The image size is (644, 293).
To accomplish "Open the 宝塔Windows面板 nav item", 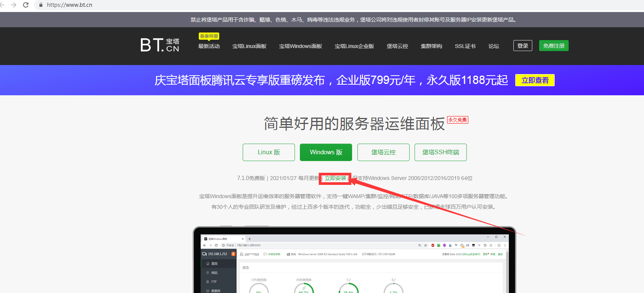I will pos(301,46).
